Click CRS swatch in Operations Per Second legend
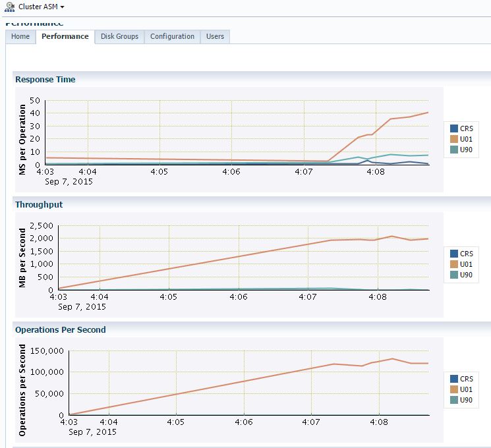This screenshot has height=448, width=491. click(454, 379)
